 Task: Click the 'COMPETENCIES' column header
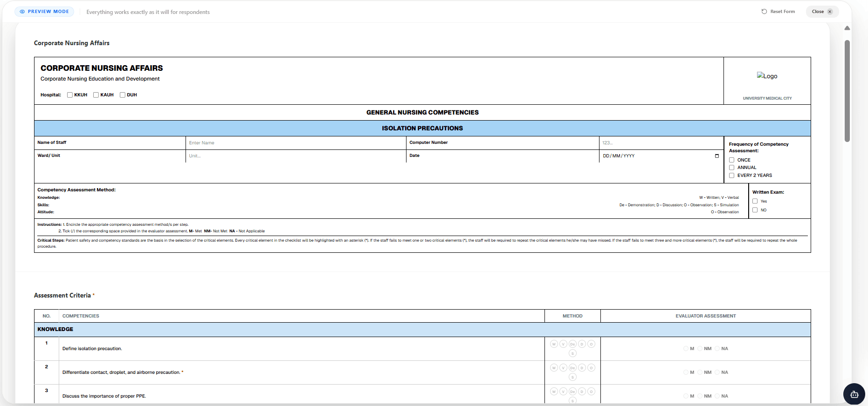point(81,316)
